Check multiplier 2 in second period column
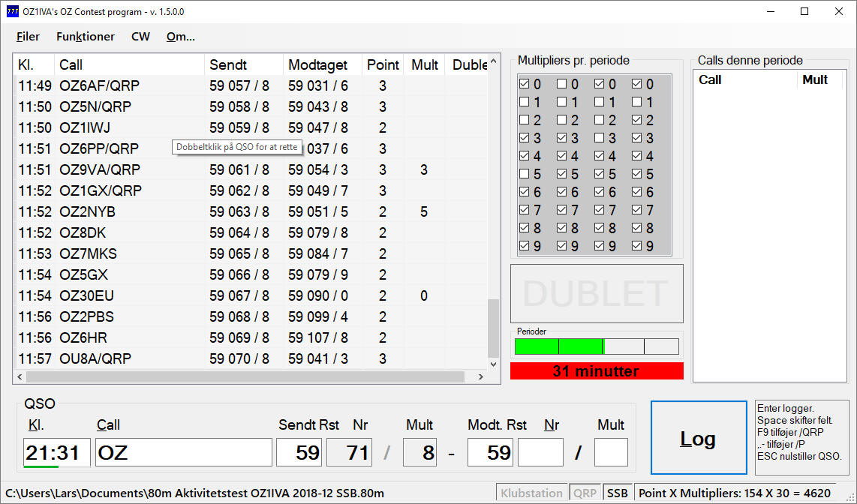 click(562, 120)
